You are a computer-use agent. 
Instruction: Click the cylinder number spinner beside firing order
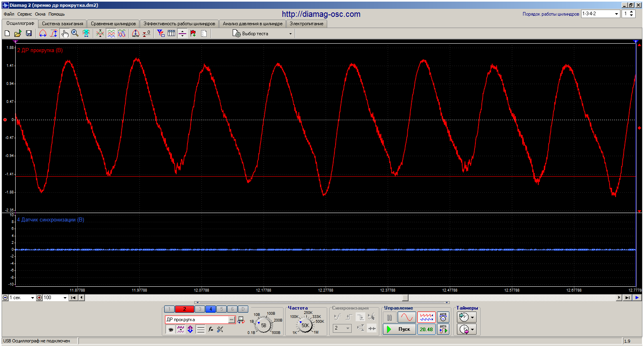(629, 14)
